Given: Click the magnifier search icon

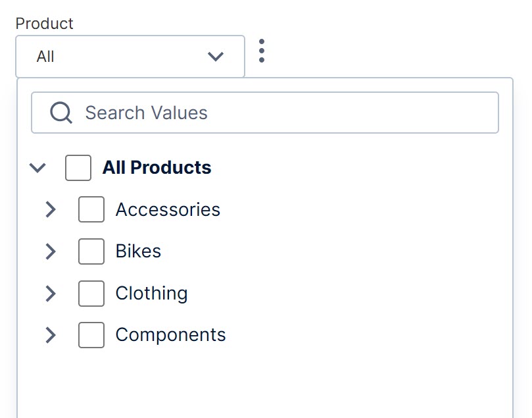Looking at the screenshot, I should (x=61, y=113).
